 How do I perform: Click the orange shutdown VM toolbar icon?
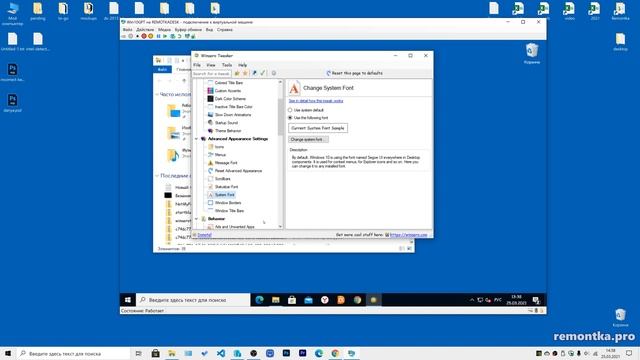pyautogui.click(x=150, y=36)
